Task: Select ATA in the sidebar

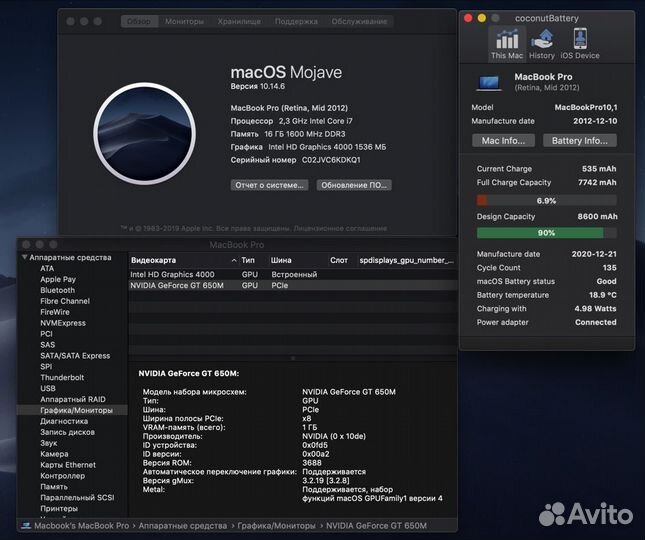Action: pyautogui.click(x=47, y=268)
